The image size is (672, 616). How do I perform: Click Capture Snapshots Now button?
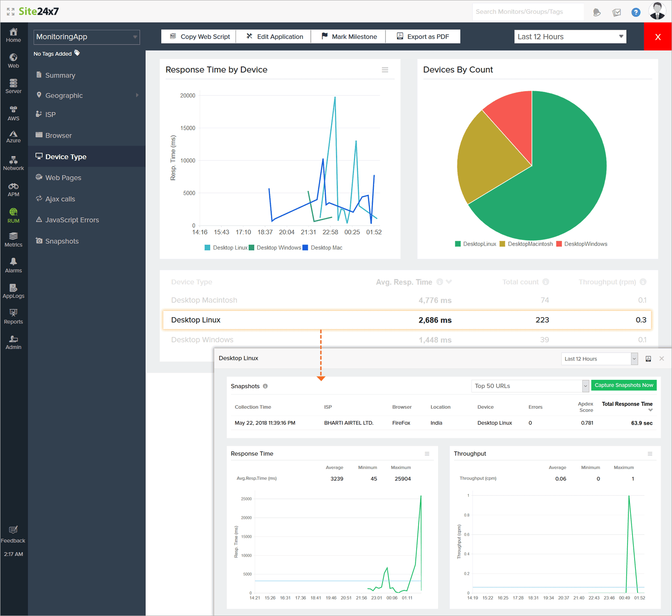[x=624, y=385]
